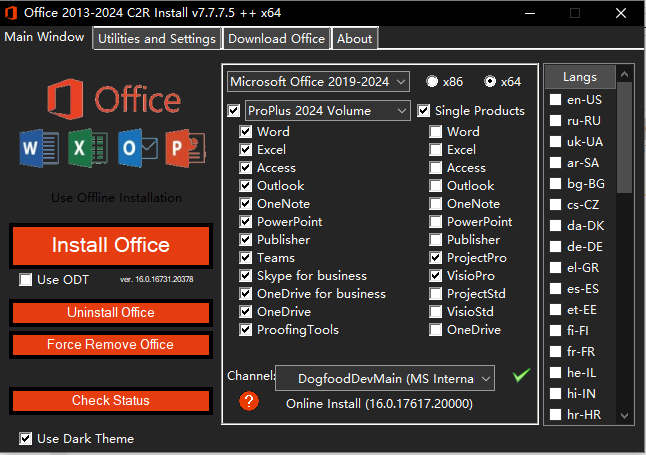Check the ProjectStd single product

click(x=435, y=294)
